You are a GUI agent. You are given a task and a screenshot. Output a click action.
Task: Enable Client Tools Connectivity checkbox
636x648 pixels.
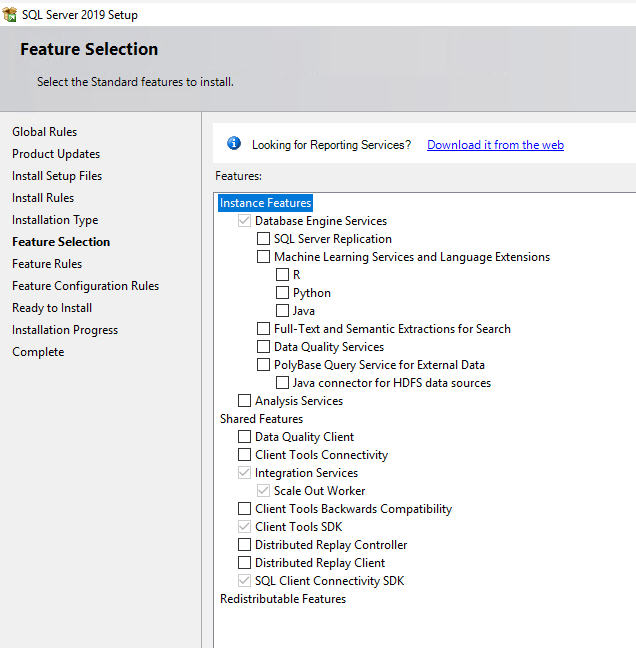click(x=244, y=455)
